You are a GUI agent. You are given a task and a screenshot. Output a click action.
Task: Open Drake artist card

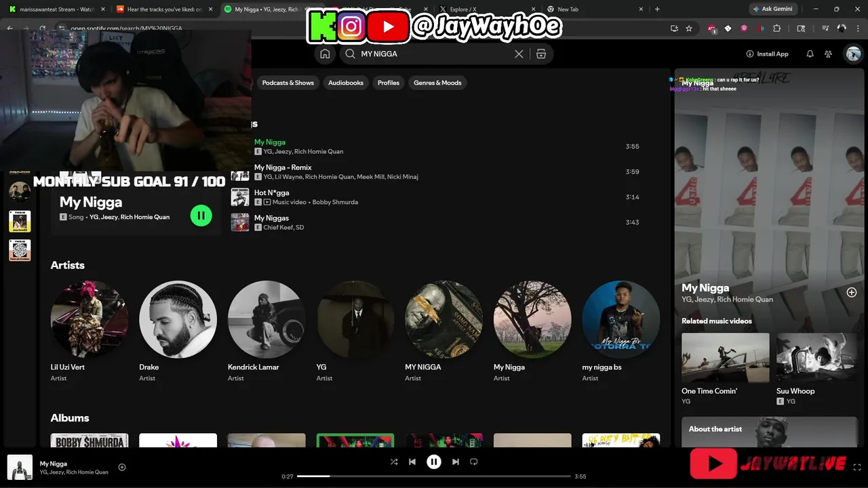pos(178,332)
